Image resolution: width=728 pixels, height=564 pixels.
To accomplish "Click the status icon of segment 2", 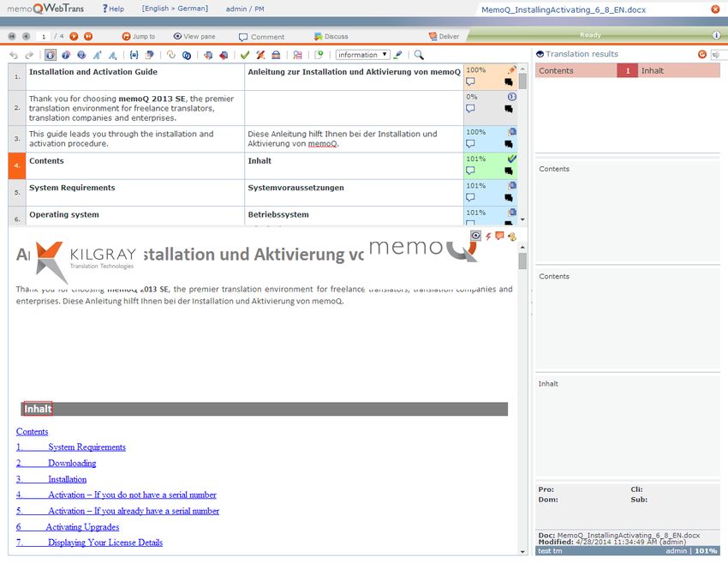I will 511,97.
